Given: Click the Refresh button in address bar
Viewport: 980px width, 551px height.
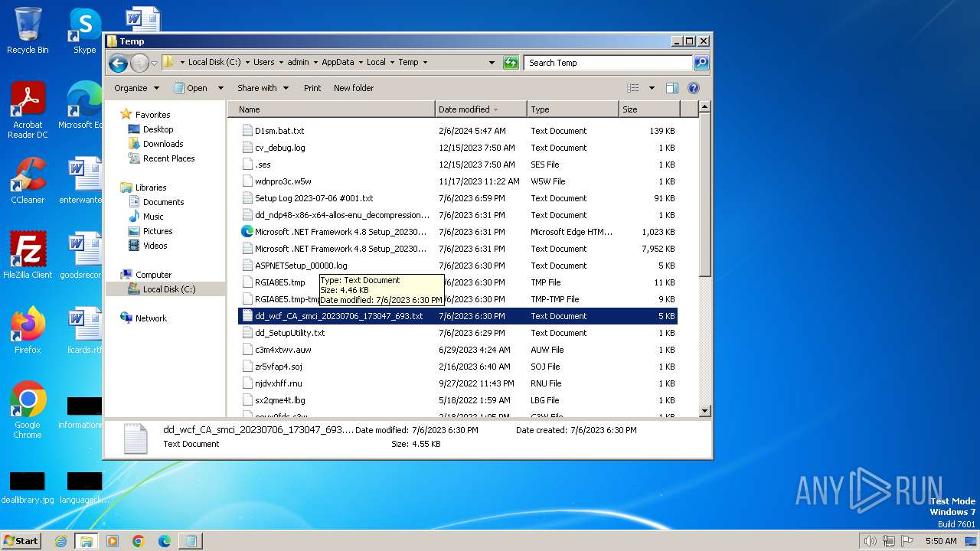Looking at the screenshot, I should [511, 63].
